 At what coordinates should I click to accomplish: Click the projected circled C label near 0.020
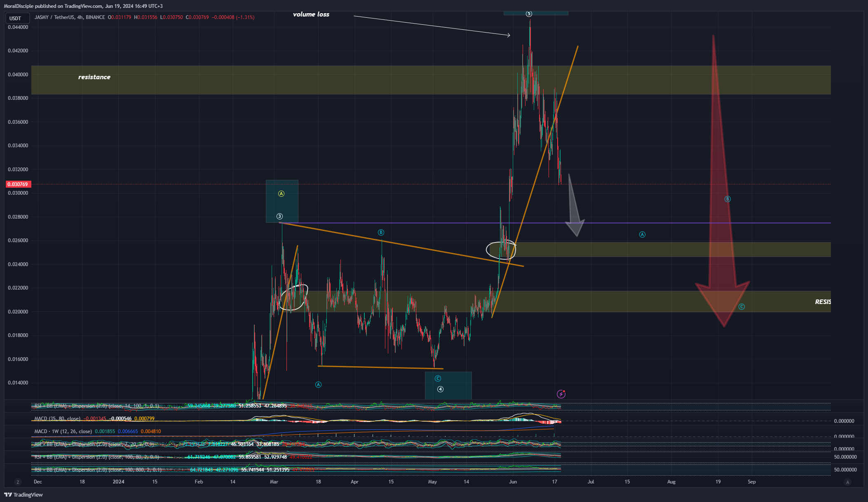(741, 306)
